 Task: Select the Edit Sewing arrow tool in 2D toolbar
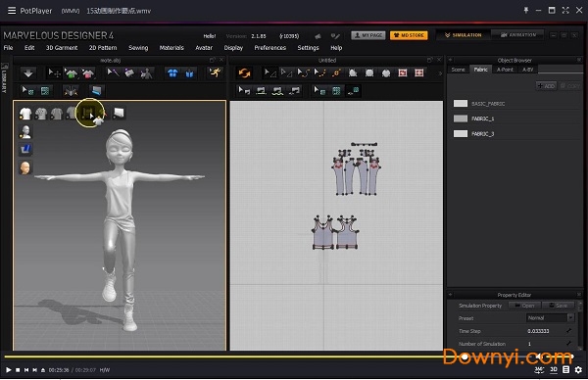click(244, 90)
